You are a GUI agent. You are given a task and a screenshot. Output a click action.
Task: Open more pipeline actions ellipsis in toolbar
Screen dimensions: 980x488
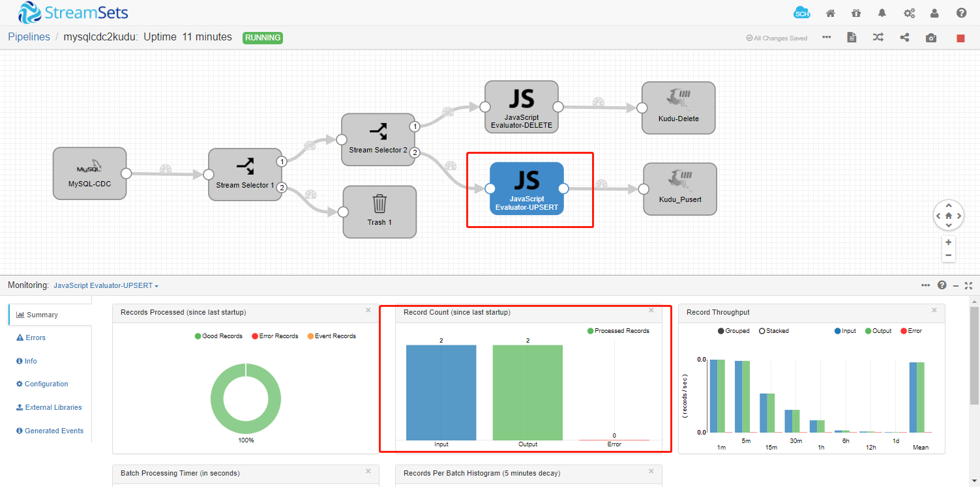coord(827,37)
